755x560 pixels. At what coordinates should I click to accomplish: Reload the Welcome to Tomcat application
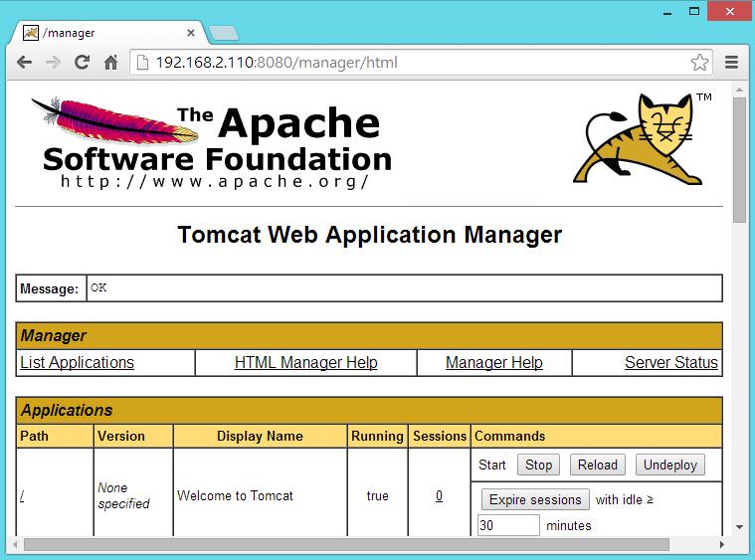click(598, 465)
